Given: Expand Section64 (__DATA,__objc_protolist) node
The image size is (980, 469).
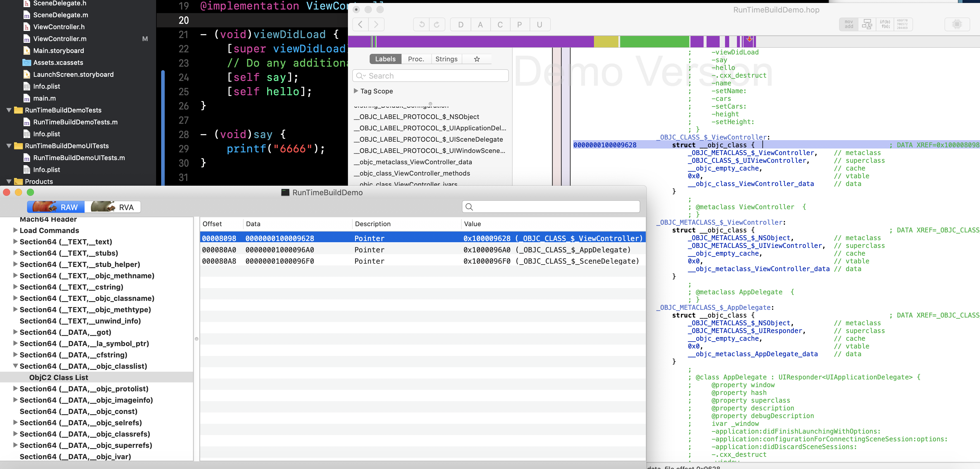Looking at the screenshot, I should [x=15, y=388].
